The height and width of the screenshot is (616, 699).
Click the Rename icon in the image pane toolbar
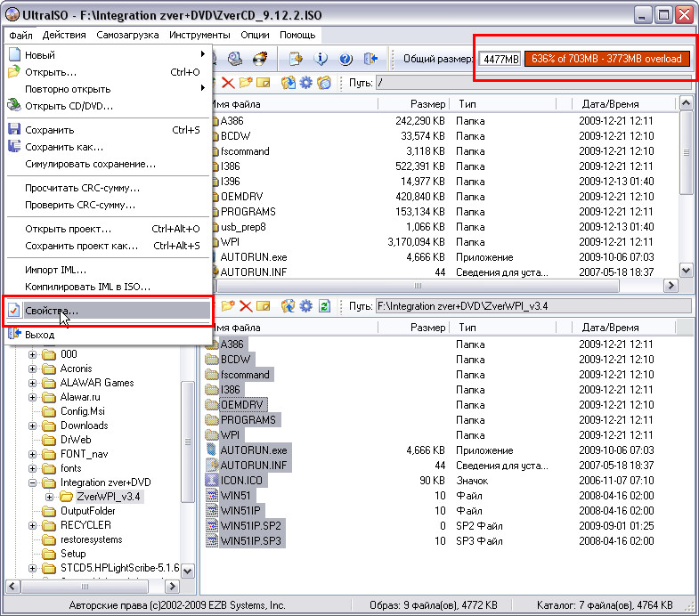(264, 83)
